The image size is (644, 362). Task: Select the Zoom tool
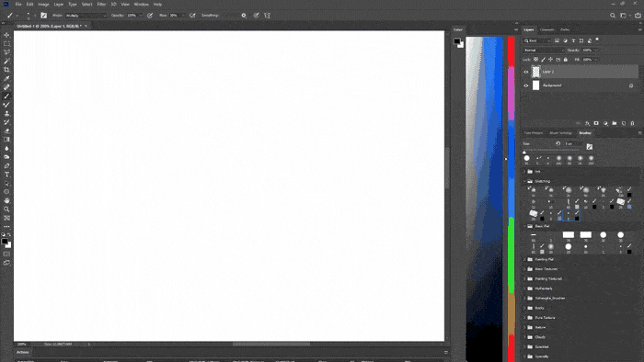(6, 209)
